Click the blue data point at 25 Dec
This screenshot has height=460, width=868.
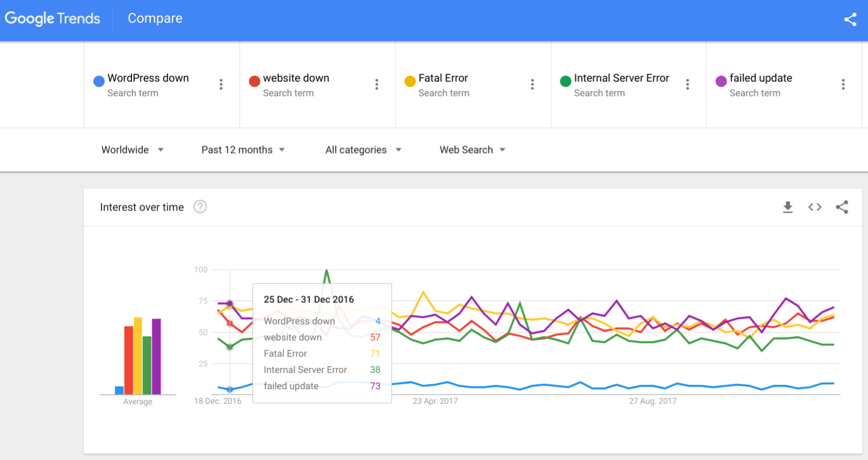pos(230,390)
